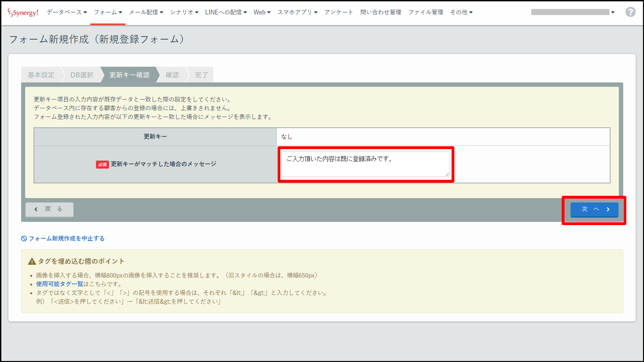
Task: Click the Synergy! logo
Action: [x=23, y=13]
